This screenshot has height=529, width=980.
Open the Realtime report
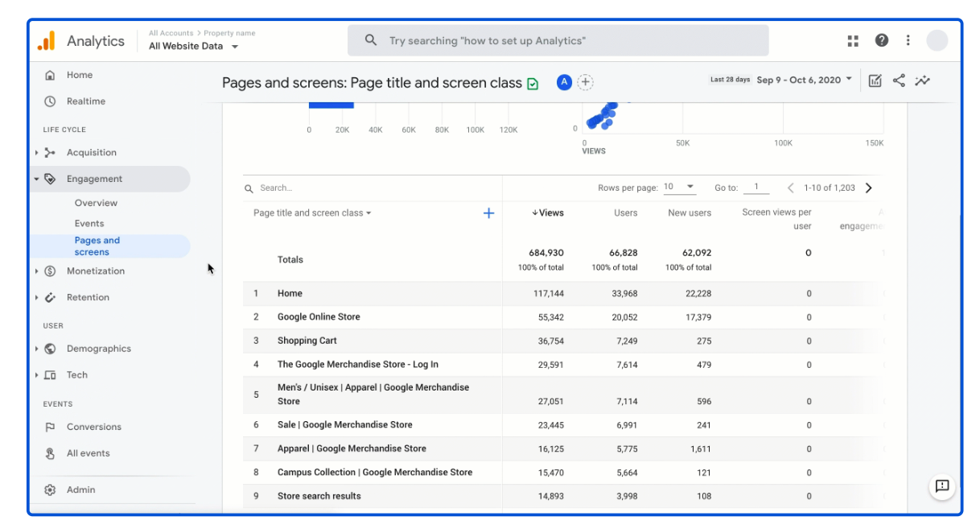86,101
